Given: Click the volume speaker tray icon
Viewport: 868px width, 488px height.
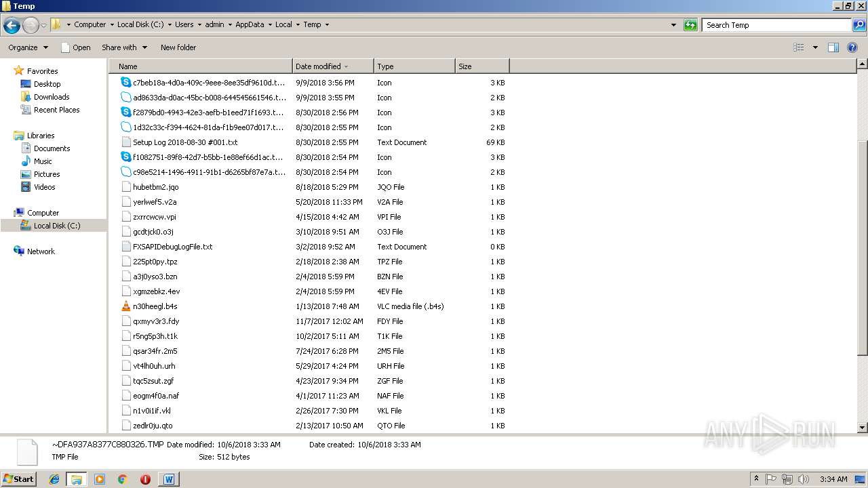Looking at the screenshot, I should (x=802, y=479).
